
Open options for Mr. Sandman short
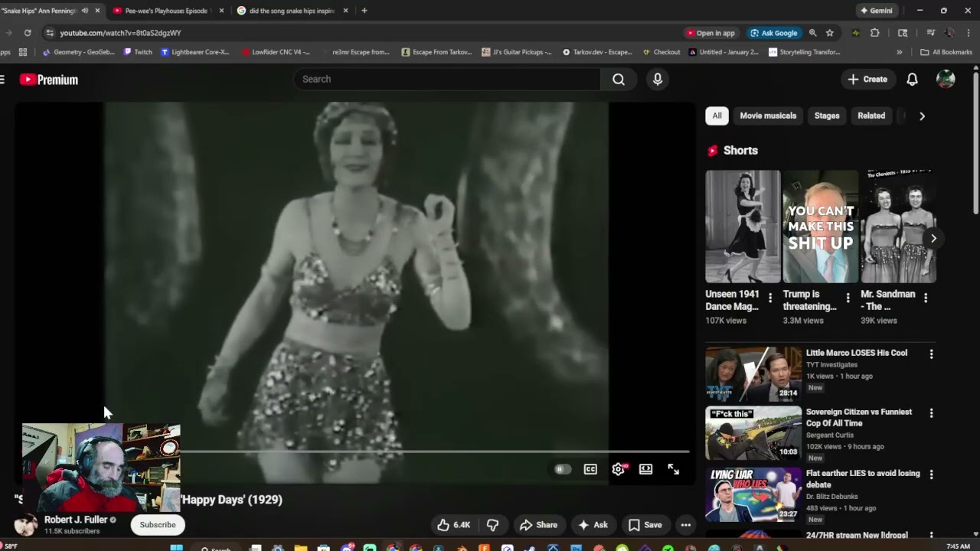pyautogui.click(x=926, y=298)
